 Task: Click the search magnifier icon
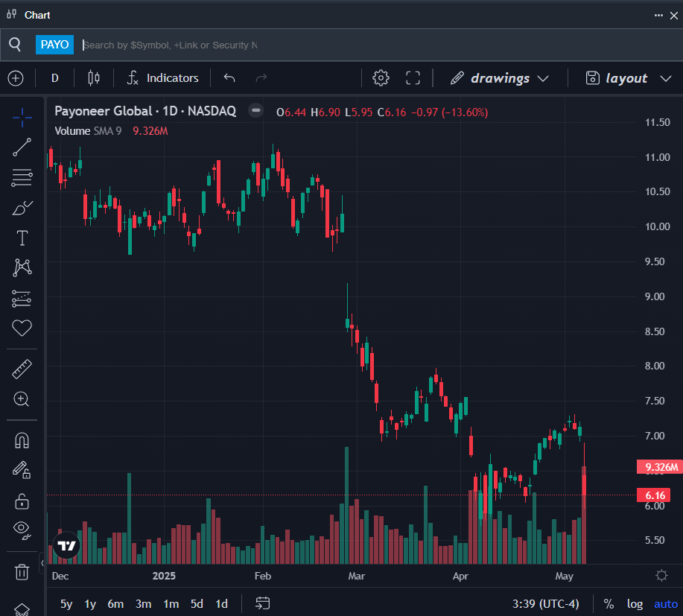click(15, 45)
